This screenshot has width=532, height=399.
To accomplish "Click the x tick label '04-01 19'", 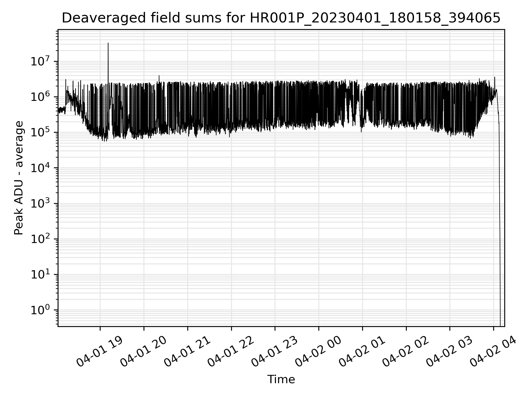I will coord(99,352).
